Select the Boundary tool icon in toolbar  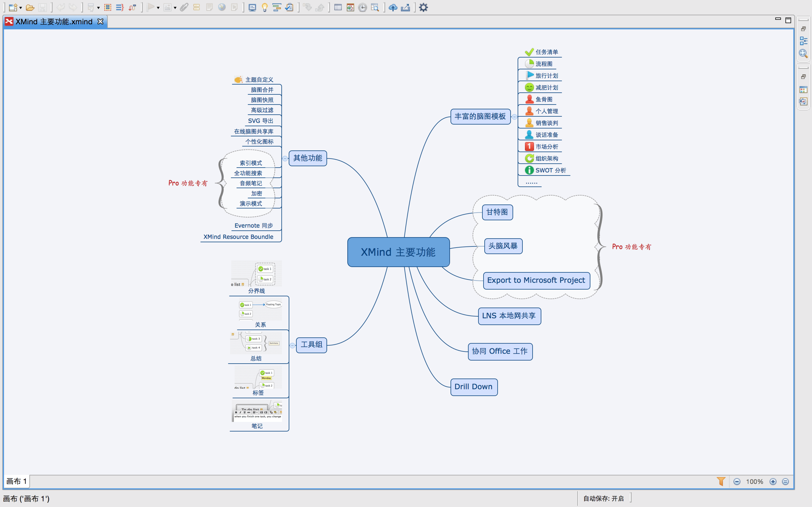click(x=107, y=7)
